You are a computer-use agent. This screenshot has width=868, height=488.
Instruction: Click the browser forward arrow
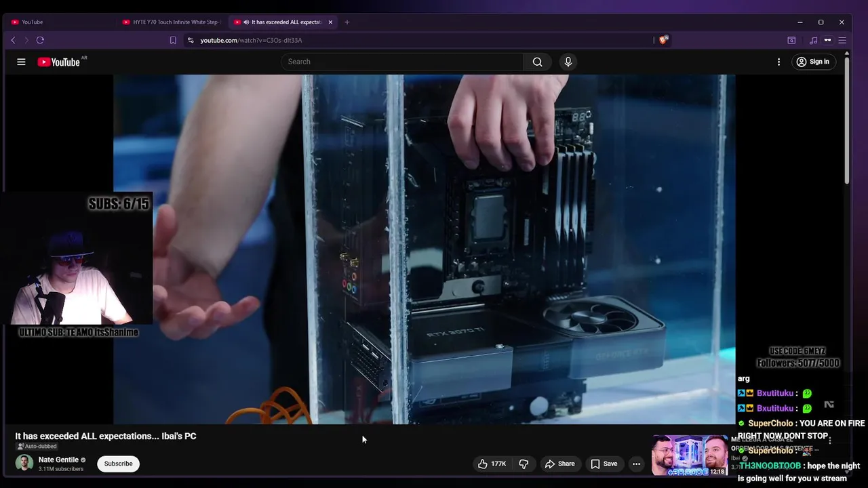[x=26, y=41]
